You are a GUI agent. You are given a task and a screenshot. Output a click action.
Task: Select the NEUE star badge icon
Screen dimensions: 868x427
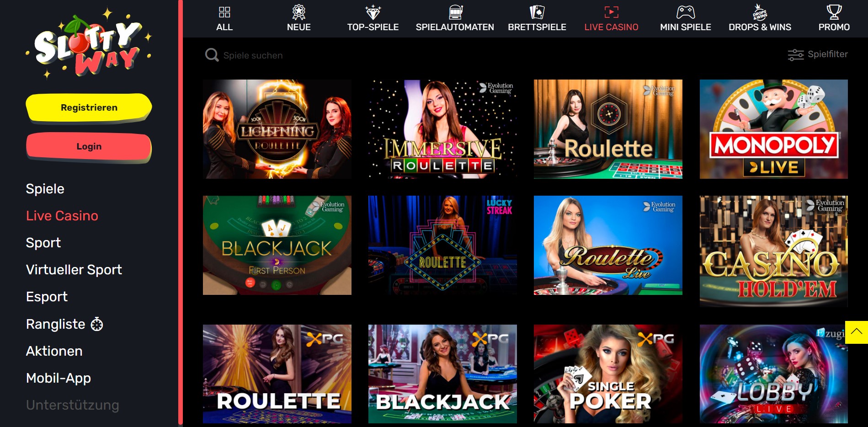tap(299, 12)
